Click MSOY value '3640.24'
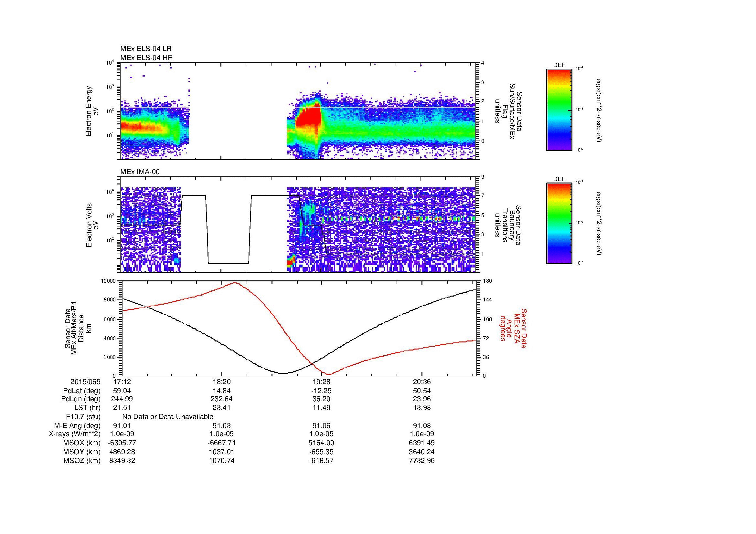 pos(422,452)
